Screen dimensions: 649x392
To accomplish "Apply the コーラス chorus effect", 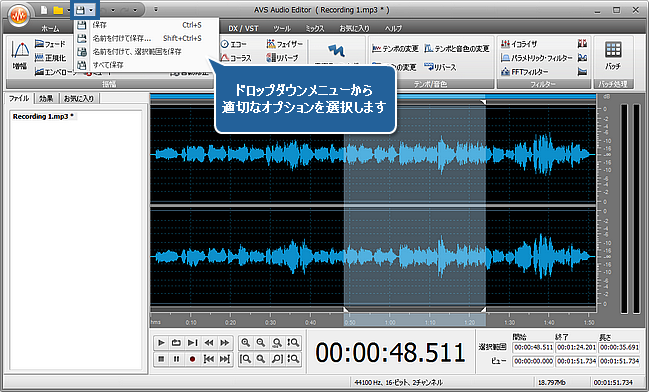I will tap(236, 58).
